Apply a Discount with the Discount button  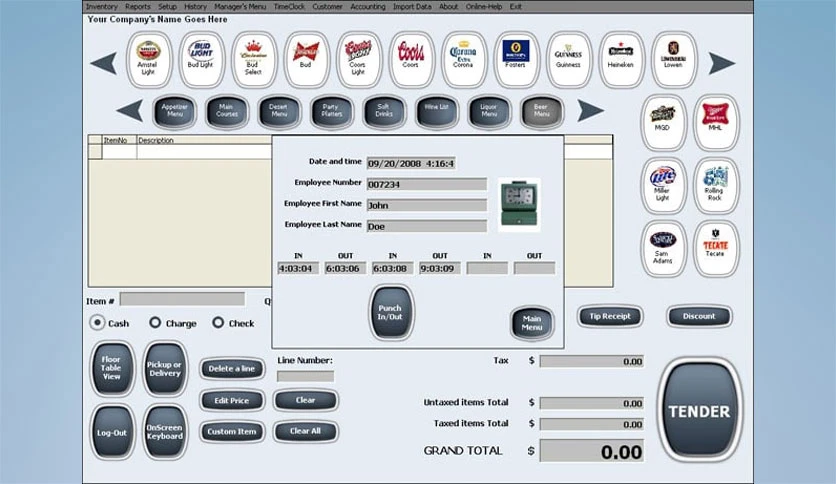click(x=699, y=316)
